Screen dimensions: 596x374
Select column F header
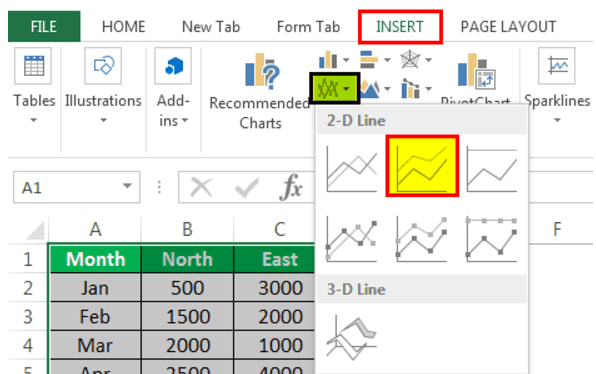pos(557,229)
